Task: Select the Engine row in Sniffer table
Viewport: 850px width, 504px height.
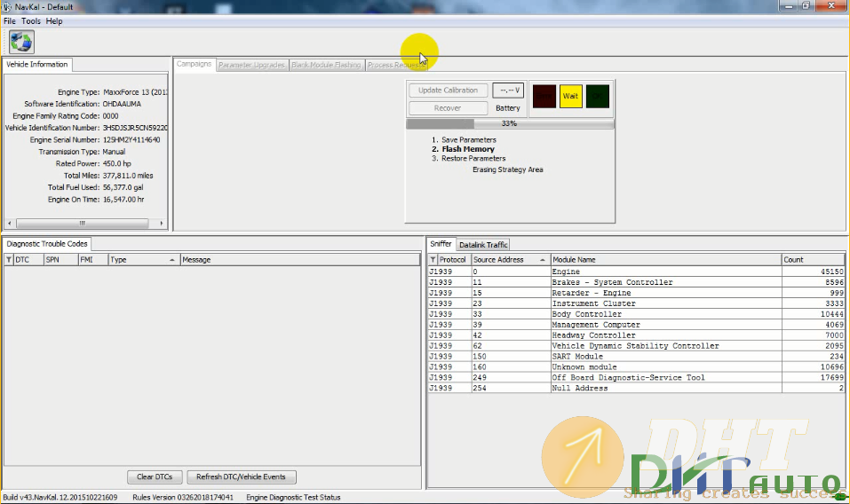Action: [637, 272]
